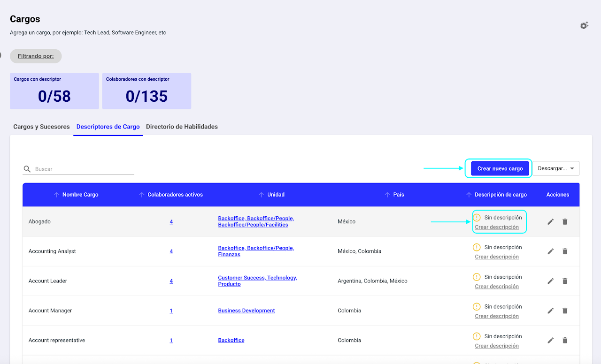Edit the Accounting Analyst cargo

click(x=551, y=251)
